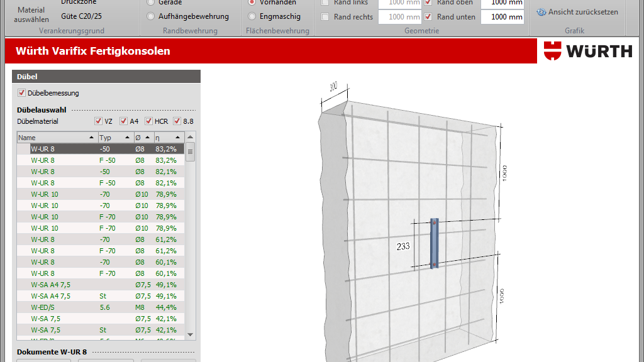Click the Güte C20/25 value
The image size is (644, 362).
coord(81,16)
